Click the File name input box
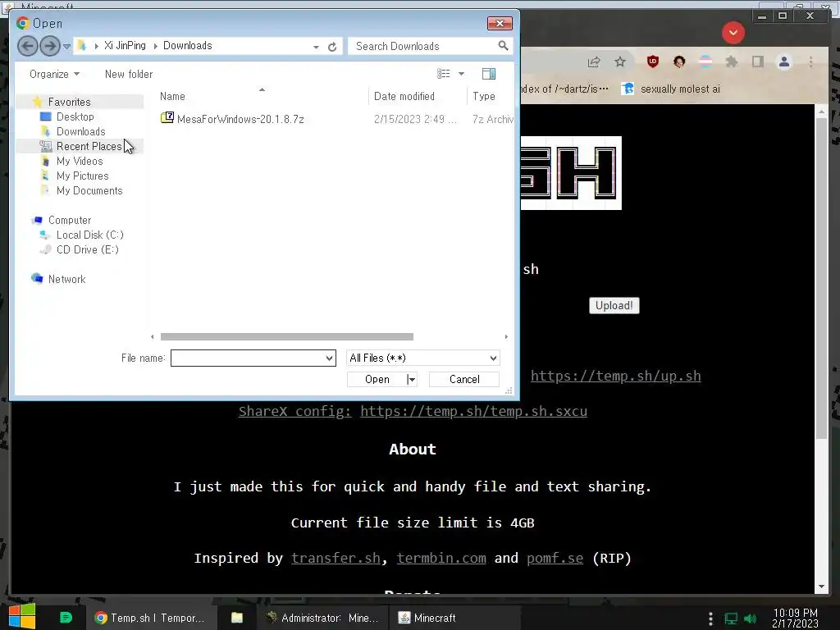The width and height of the screenshot is (840, 630). coord(248,358)
